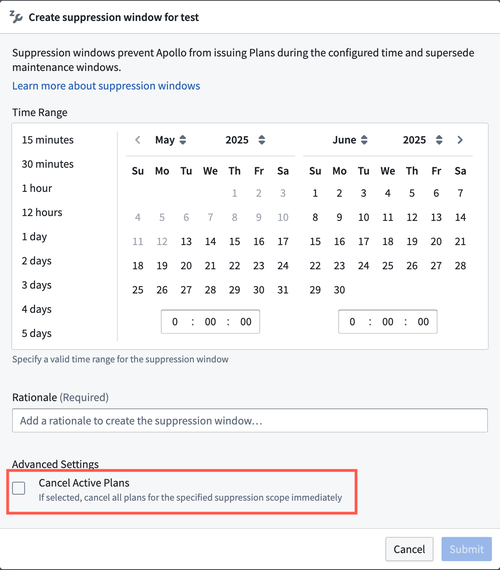Click the end time minutes field
Viewport: 500px width, 570px height.
coord(388,322)
